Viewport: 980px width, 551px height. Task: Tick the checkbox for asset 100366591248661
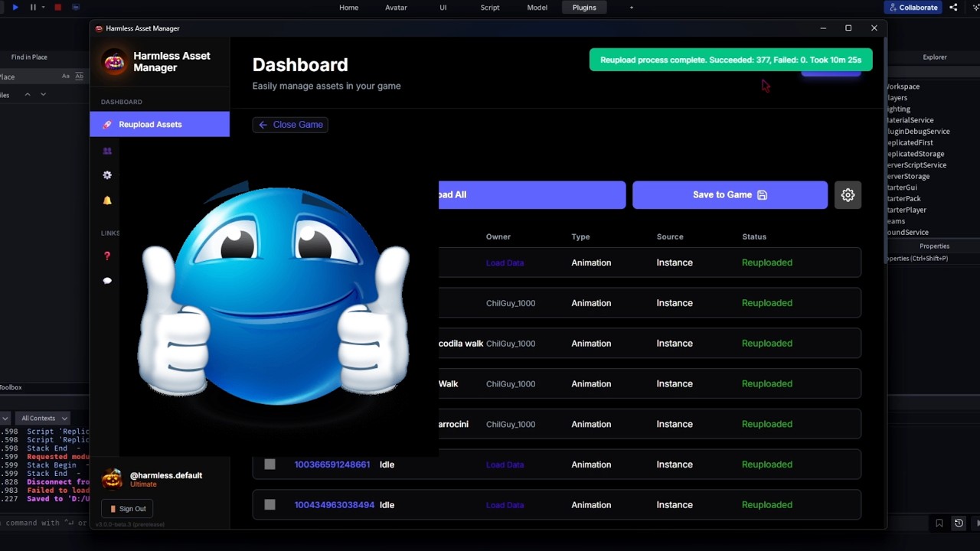click(269, 465)
